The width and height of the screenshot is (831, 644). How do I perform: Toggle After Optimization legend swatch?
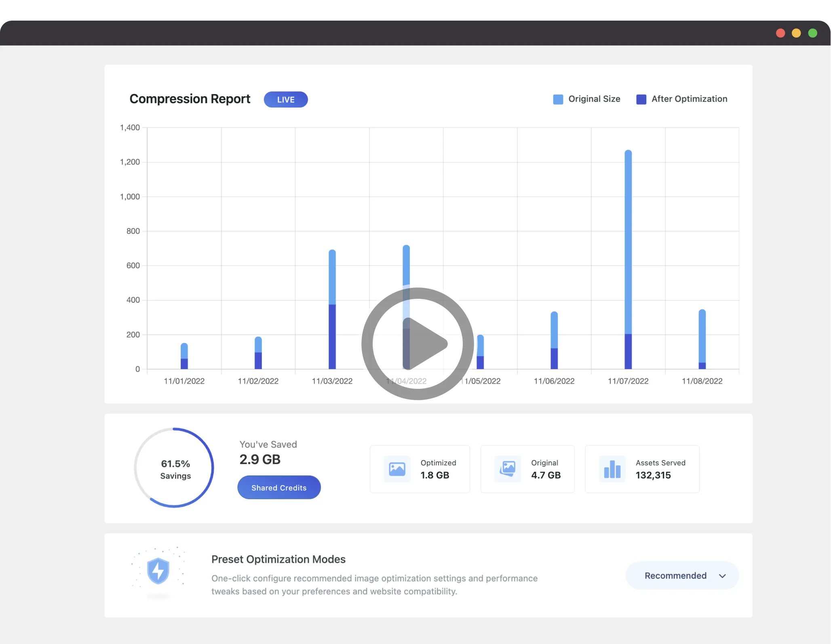pos(641,99)
